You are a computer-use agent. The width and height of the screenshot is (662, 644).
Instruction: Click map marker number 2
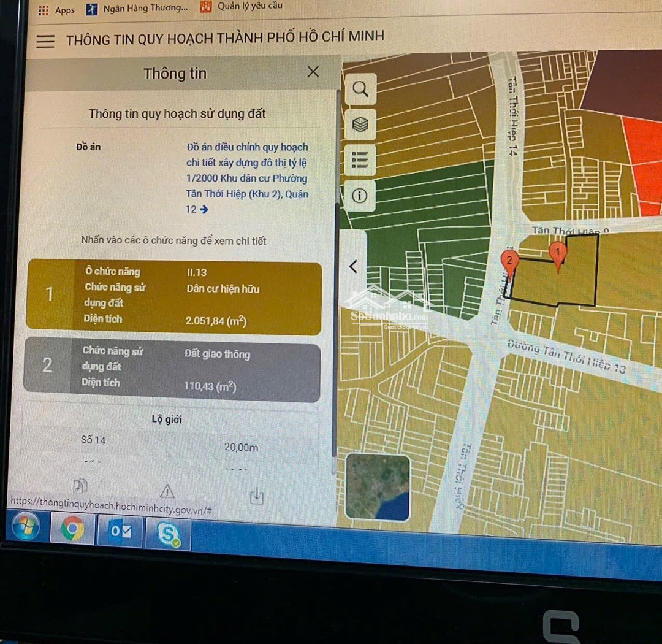tap(509, 261)
